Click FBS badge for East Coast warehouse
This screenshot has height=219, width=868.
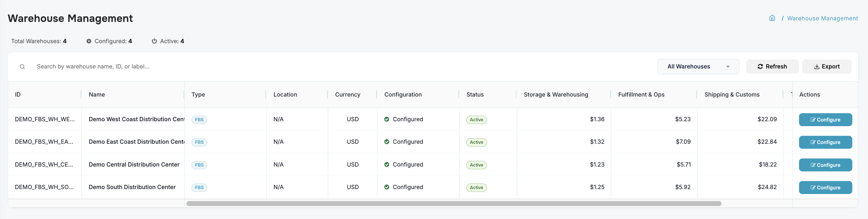(199, 143)
